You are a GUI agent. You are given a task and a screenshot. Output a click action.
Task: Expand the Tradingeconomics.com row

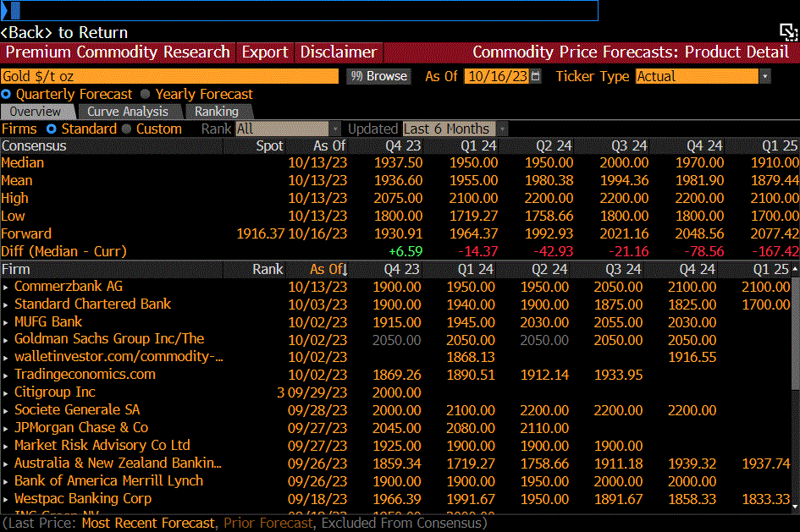(6, 376)
